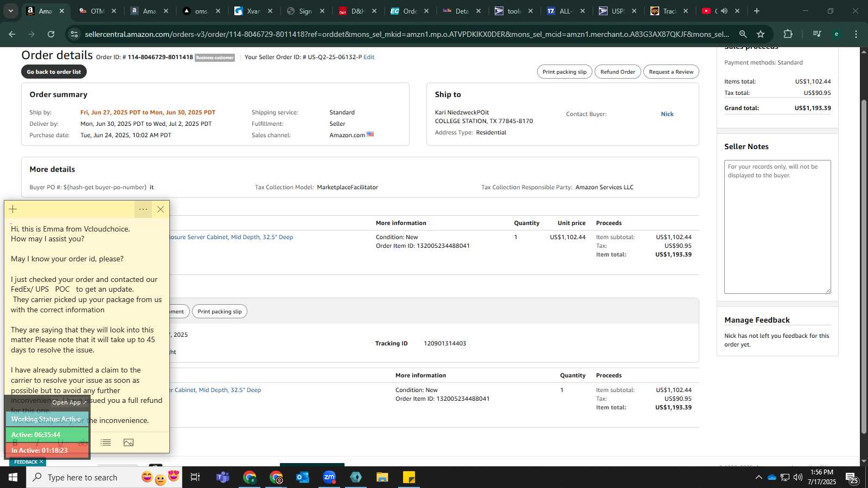Open the volume control in system tray

(798, 477)
